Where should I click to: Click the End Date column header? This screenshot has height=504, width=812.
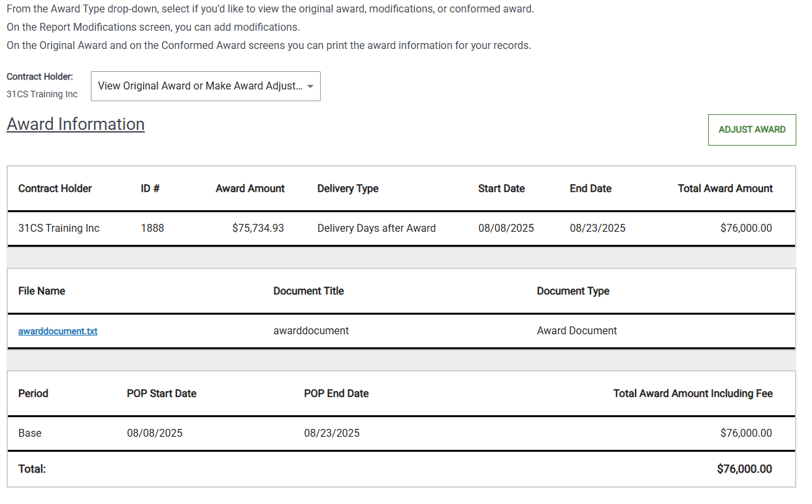tap(590, 188)
